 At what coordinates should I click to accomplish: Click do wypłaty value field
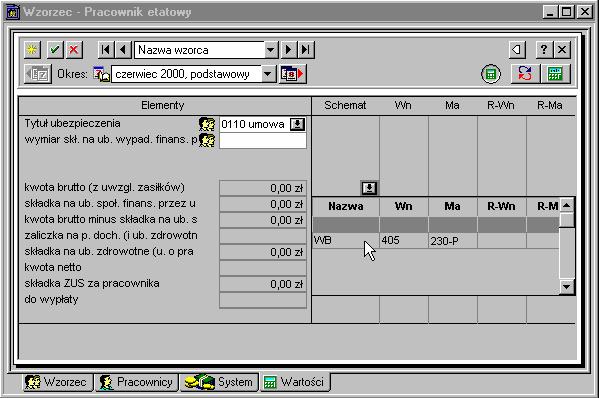[x=263, y=301]
